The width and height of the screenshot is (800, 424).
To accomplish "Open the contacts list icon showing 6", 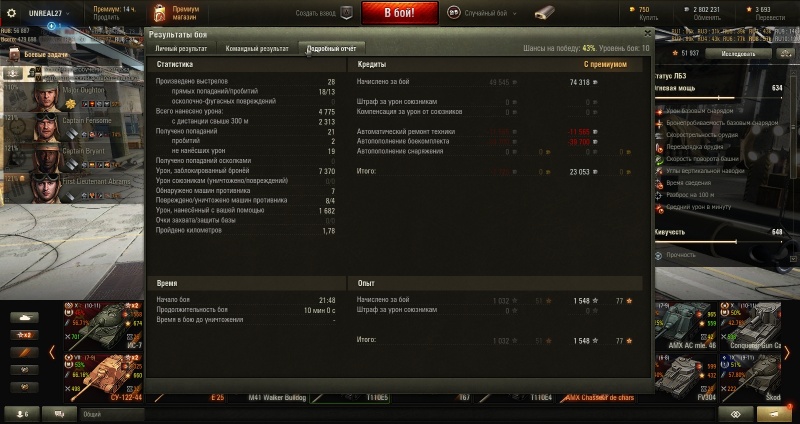I will tap(22, 414).
